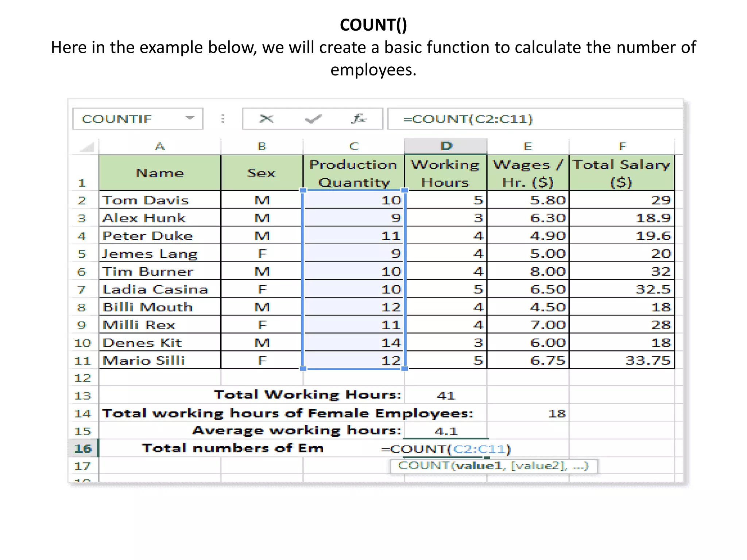Click average working hours value 4.1
The width and height of the screenshot is (747, 560).
(x=446, y=431)
